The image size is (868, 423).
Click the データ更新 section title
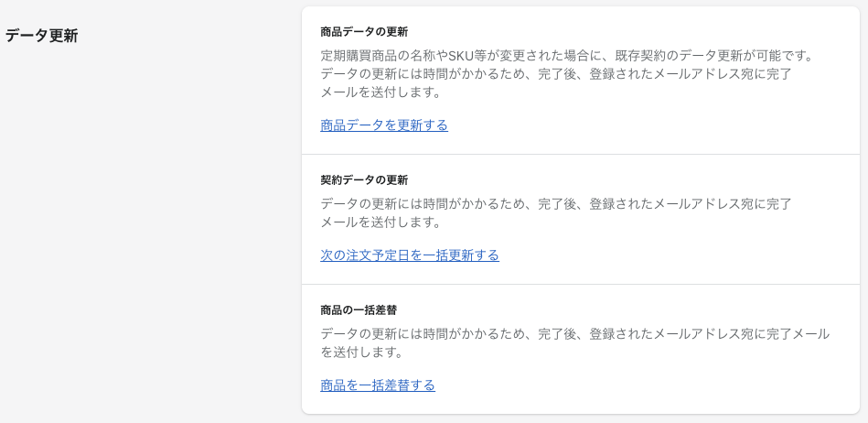[x=42, y=36]
